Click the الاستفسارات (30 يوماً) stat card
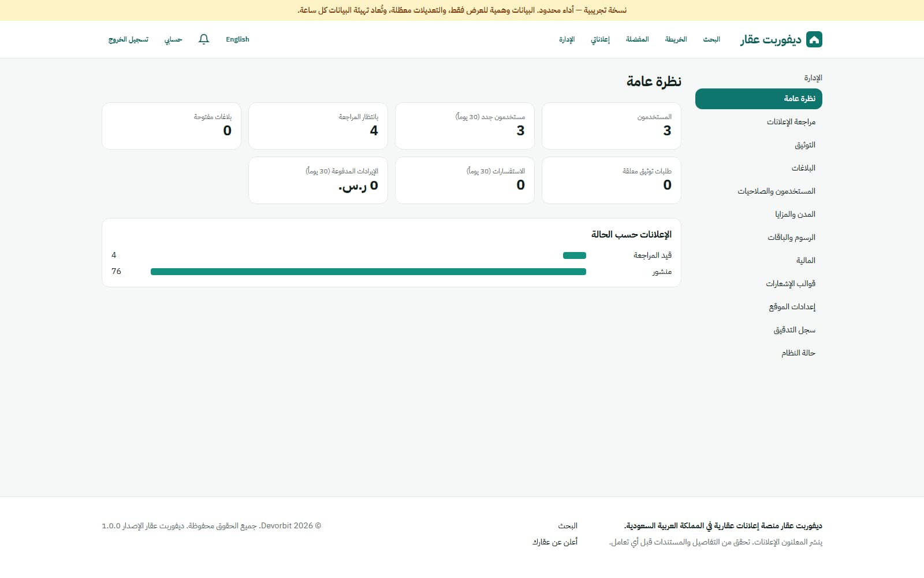 465,180
